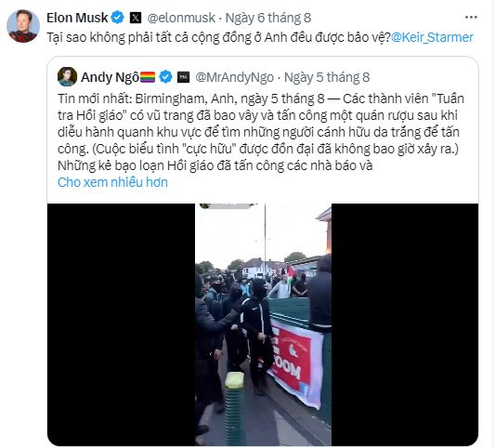Image resolution: width=495 pixels, height=448 pixels.
Task: Open the three-dot more options menu
Action: [471, 18]
